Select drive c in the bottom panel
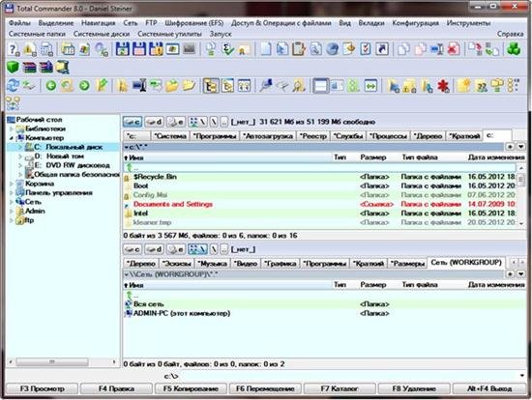532x400 pixels. [x=133, y=249]
